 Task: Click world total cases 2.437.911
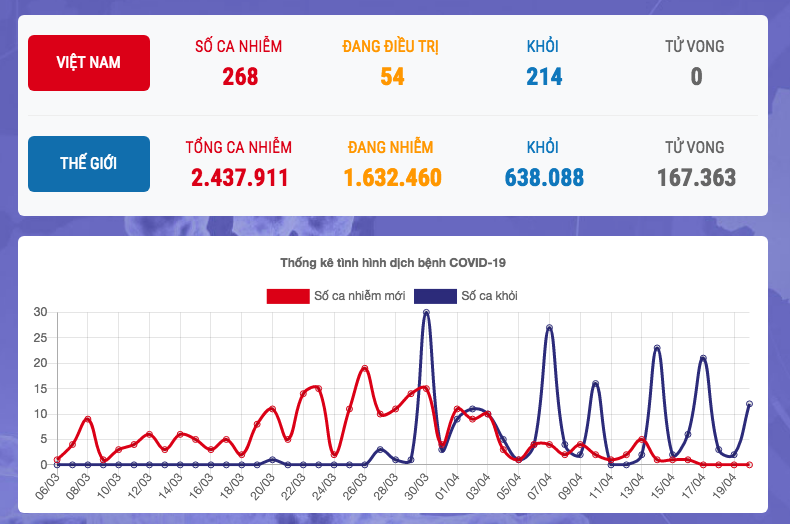pos(240,178)
